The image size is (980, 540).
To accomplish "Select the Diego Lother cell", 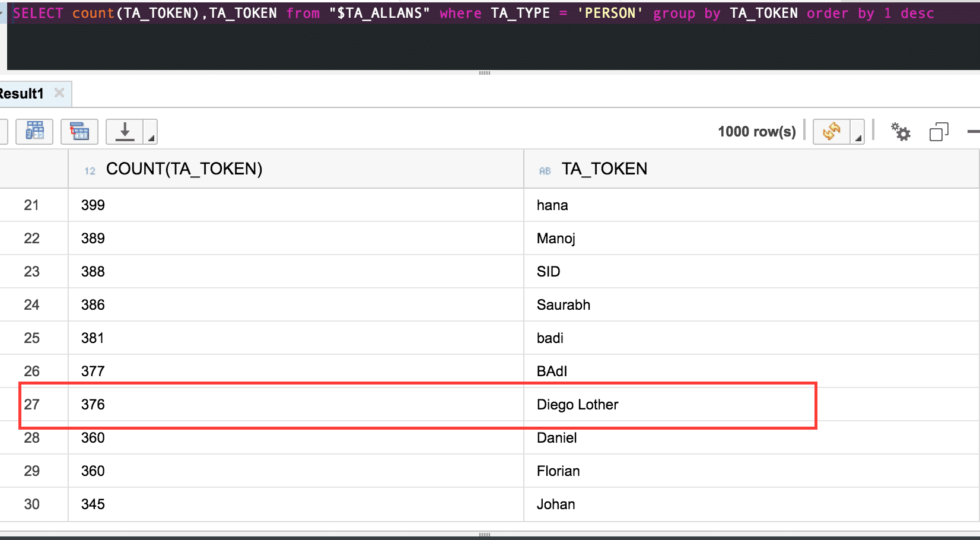I will (577, 405).
